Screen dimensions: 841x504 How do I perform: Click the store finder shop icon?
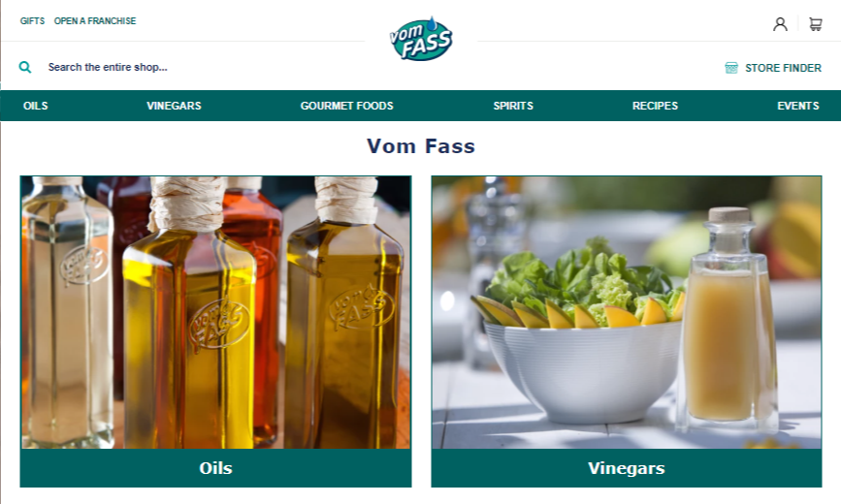(731, 68)
